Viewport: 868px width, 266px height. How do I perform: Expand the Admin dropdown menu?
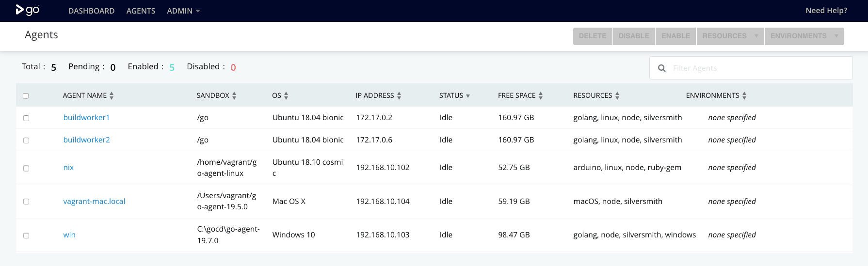pyautogui.click(x=183, y=11)
